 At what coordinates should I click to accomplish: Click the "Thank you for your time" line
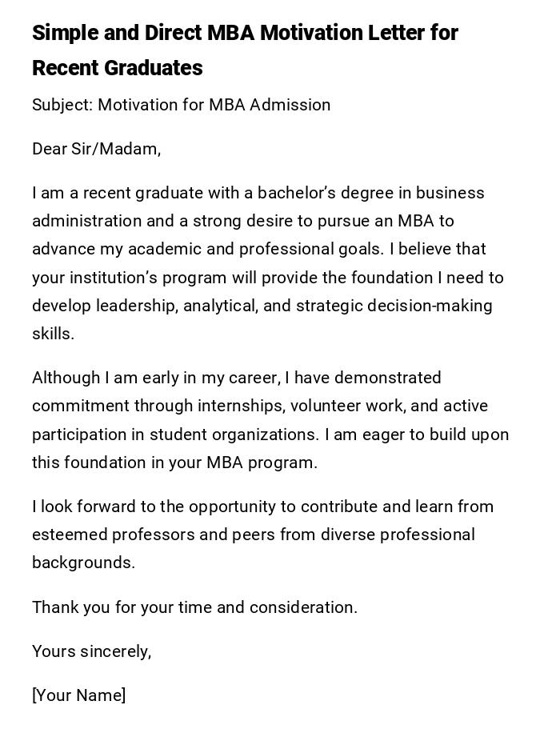(194, 607)
